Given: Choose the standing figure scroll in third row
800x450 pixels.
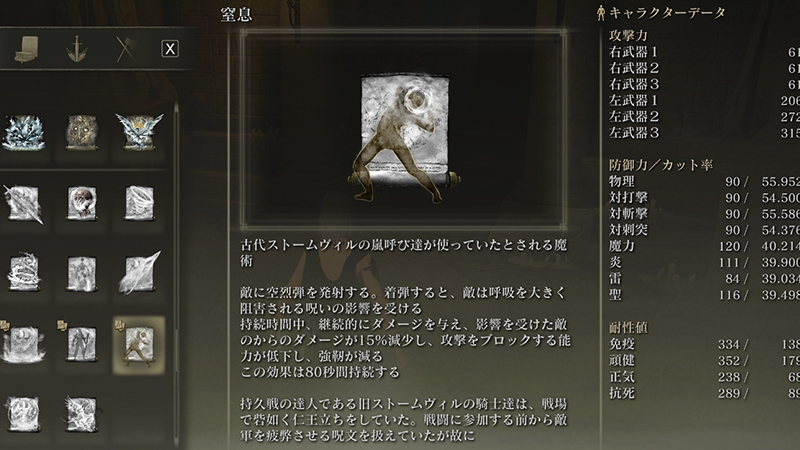Looking at the screenshot, I should pos(82,273).
